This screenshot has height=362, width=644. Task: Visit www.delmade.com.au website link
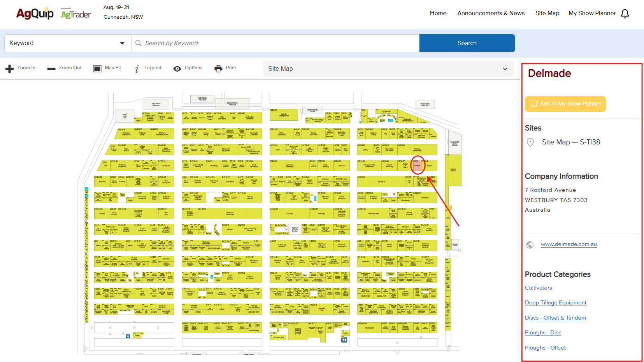(x=569, y=244)
